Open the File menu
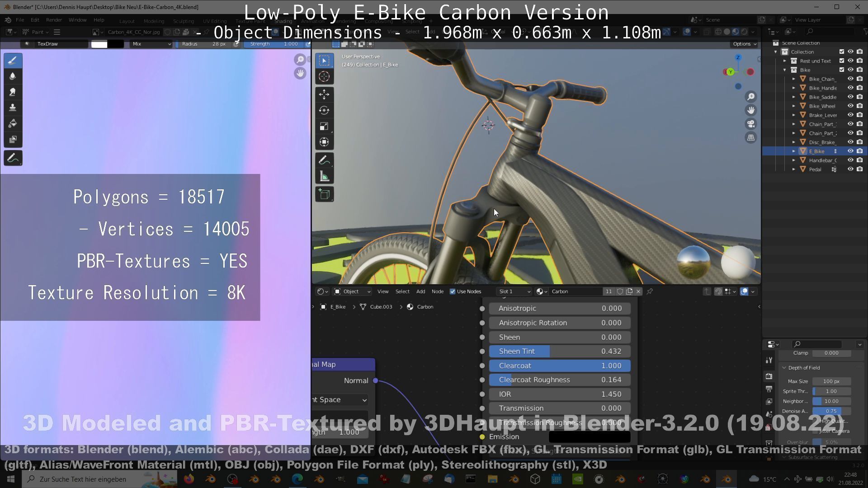This screenshot has height=488, width=868. click(20, 20)
